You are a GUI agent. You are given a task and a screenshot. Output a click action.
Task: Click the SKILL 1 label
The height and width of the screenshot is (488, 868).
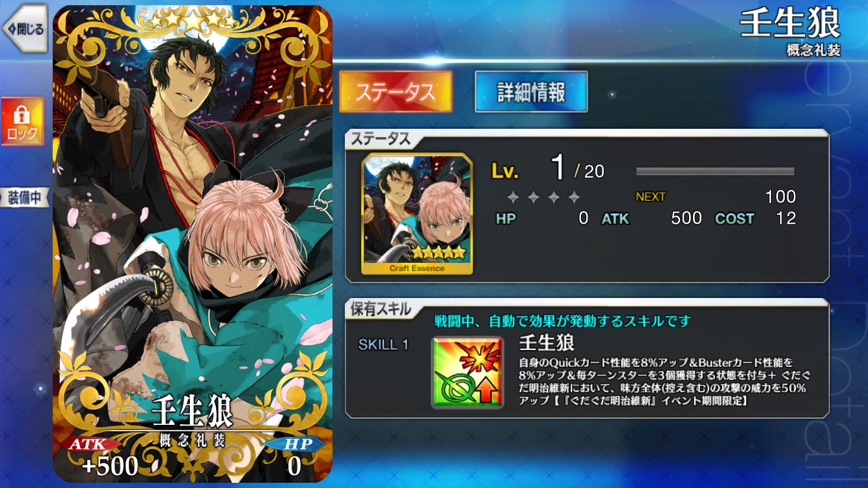pyautogui.click(x=383, y=345)
